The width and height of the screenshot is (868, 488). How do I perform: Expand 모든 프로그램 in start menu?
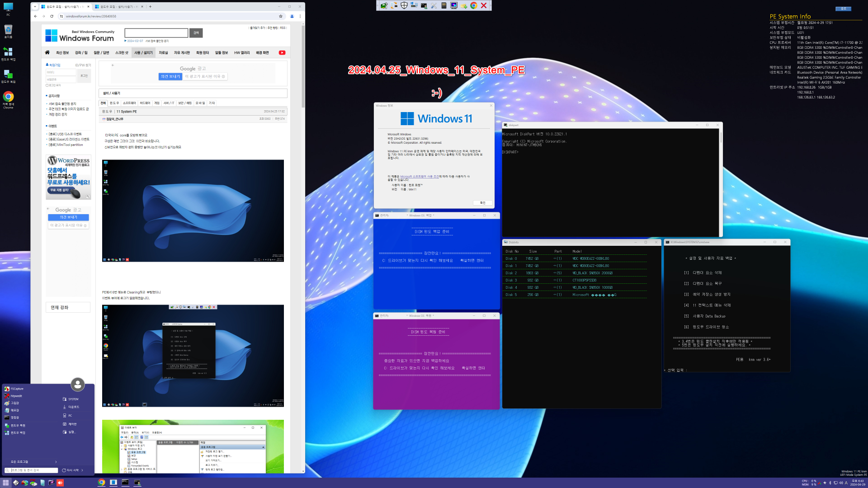coord(34,462)
